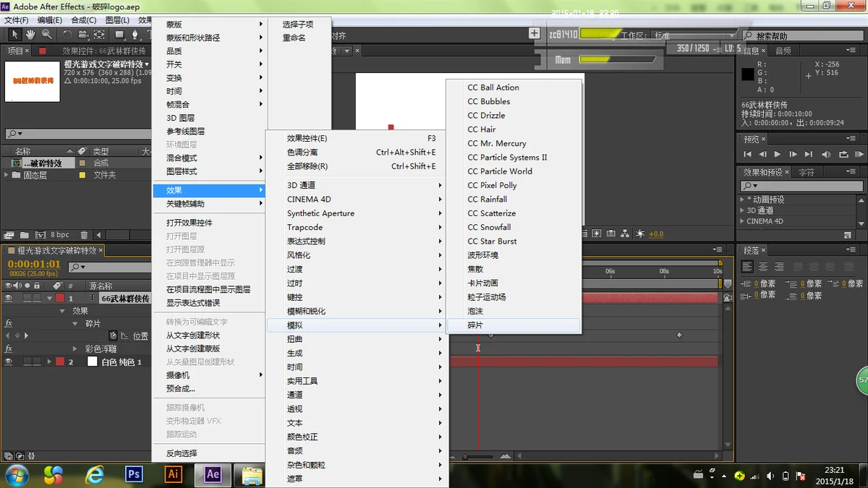Toggle the 碎片 effect fx switch
The height and width of the screenshot is (488, 868).
pyautogui.click(x=9, y=323)
